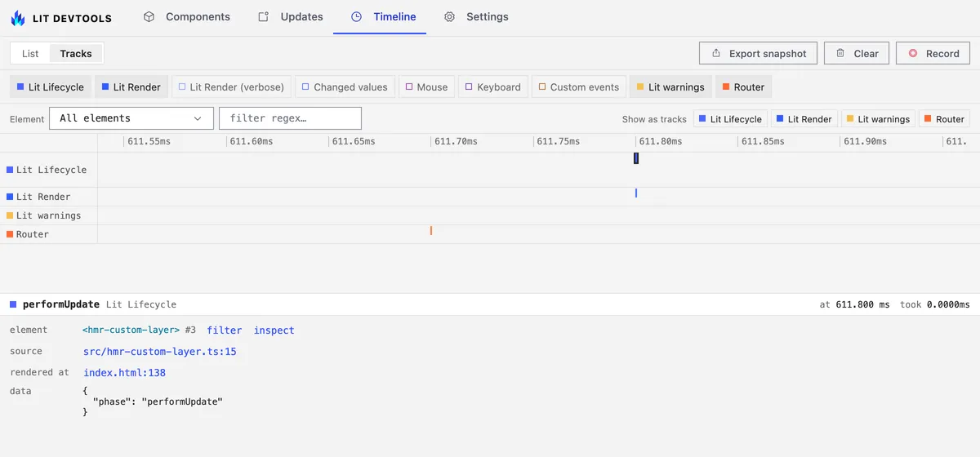This screenshot has height=457, width=980.
Task: Click the 'took 0.0000ms' duration text
Action: point(935,304)
